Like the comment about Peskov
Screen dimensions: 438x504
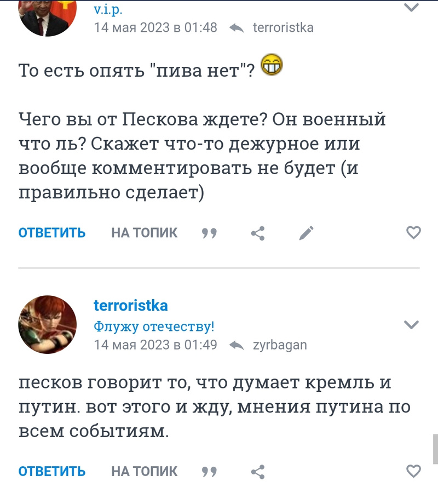pos(413,233)
